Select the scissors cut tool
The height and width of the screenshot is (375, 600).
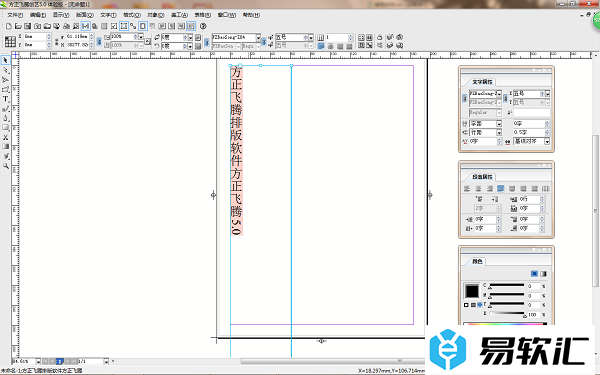point(5,137)
